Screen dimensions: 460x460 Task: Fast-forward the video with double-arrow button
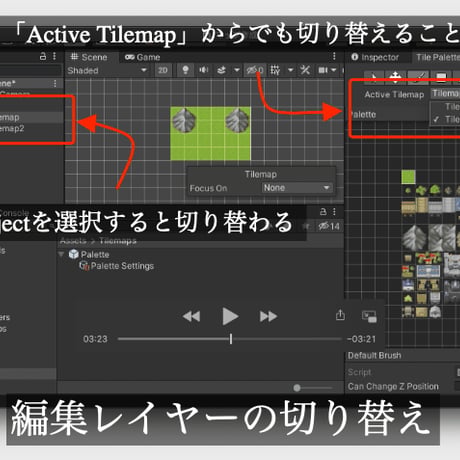[x=268, y=316]
